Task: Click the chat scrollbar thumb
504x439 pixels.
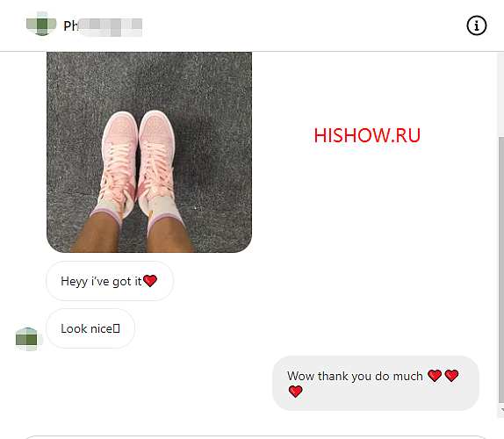Action: click(x=501, y=270)
